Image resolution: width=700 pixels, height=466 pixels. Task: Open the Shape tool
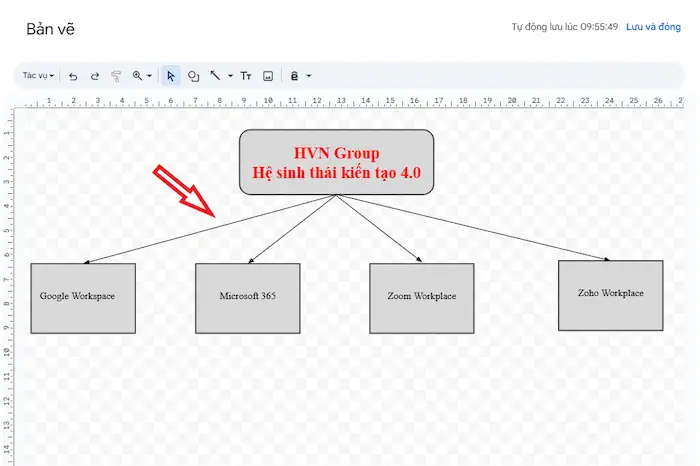pos(193,76)
